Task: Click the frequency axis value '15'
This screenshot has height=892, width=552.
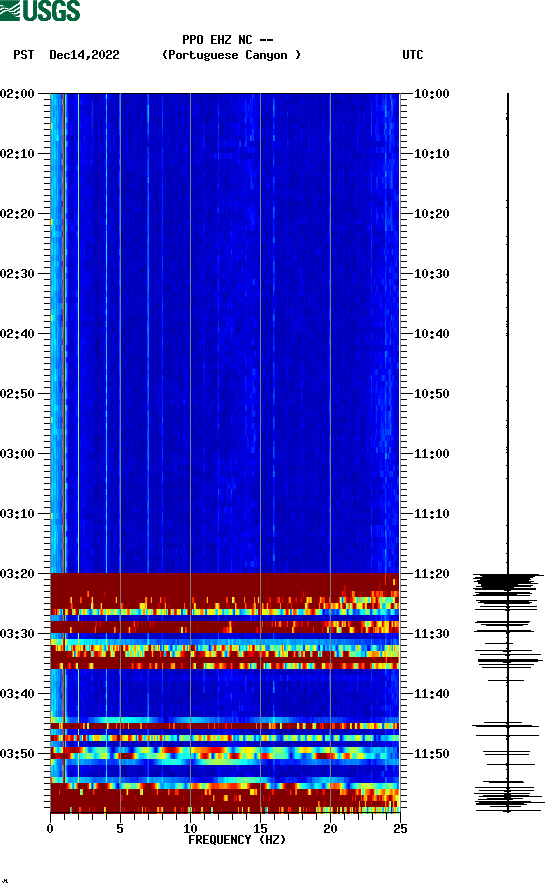Action: [x=260, y=829]
